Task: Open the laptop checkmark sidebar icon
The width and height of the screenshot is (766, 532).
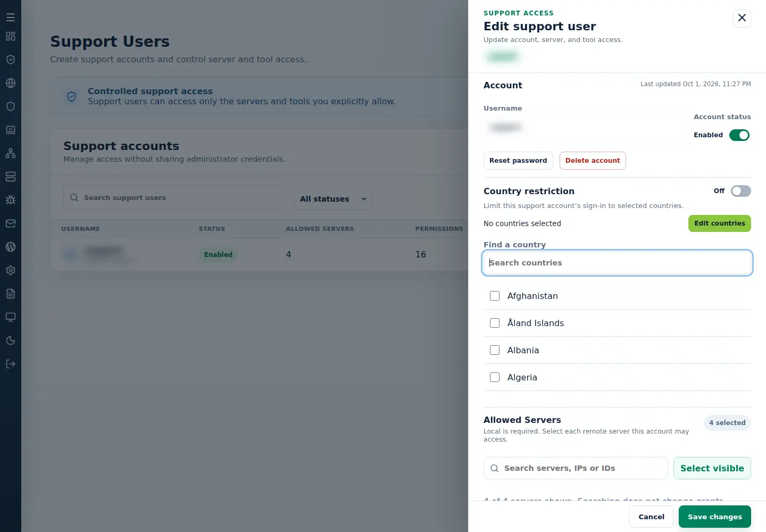Action: point(11,130)
